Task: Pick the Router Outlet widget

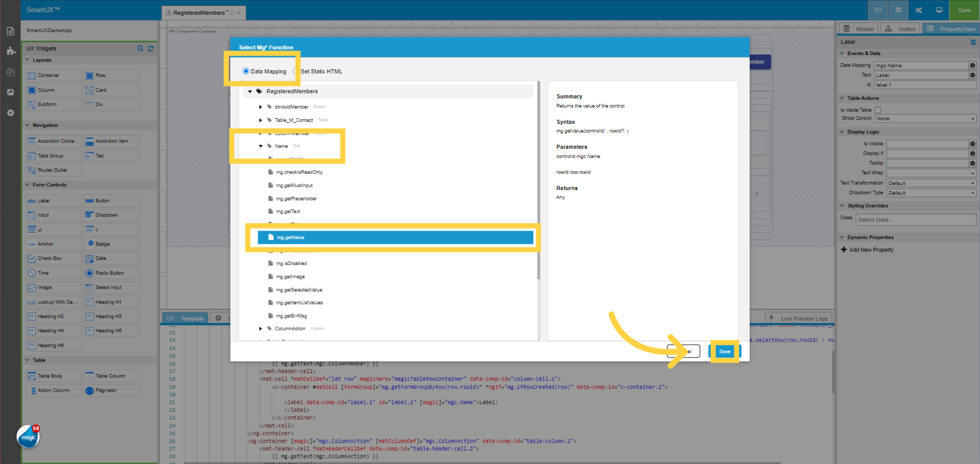Action: 54,170
